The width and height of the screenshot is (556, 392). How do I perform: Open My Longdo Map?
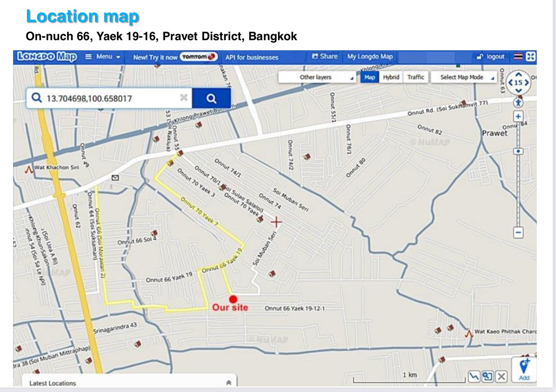370,57
